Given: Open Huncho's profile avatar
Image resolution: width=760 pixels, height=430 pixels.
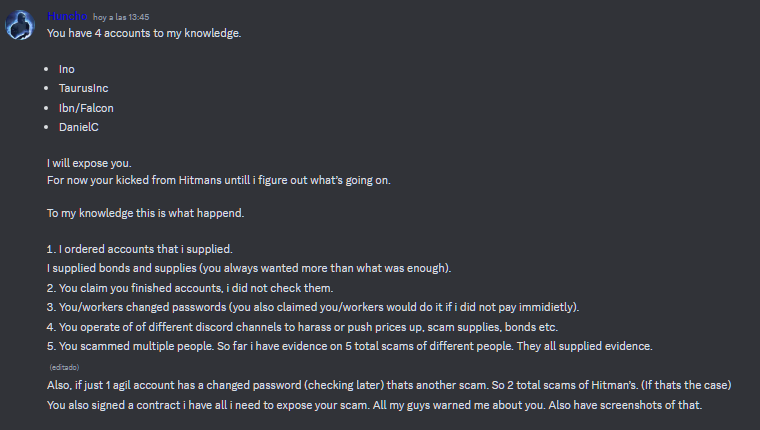Looking at the screenshot, I should (x=20, y=25).
